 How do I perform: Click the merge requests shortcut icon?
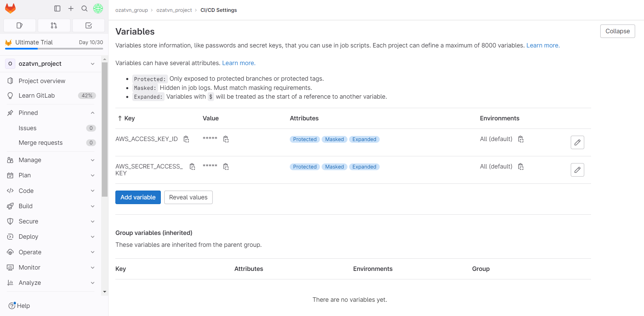[54, 25]
